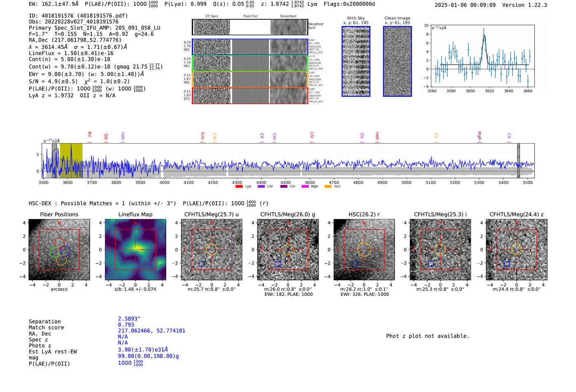Click the blue square marker in the i-band cutout
This screenshot has width=576, height=392.
pyautogui.click(x=431, y=264)
